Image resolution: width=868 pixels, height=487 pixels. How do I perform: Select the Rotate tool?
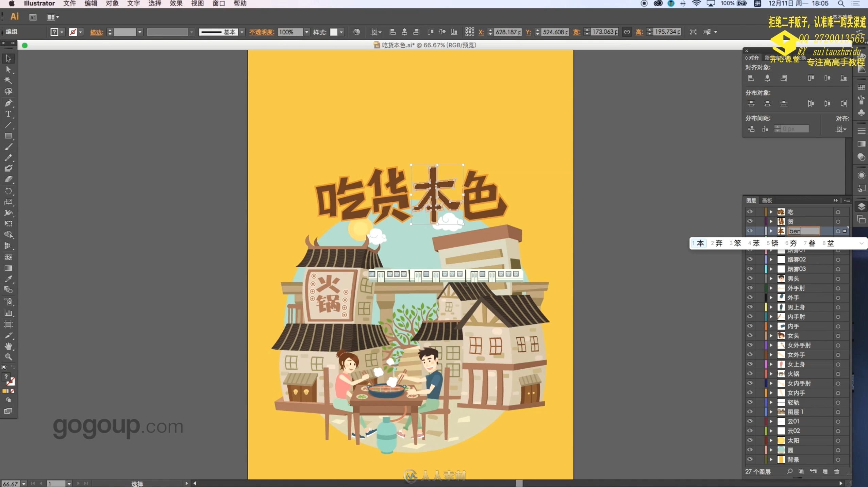(8, 191)
